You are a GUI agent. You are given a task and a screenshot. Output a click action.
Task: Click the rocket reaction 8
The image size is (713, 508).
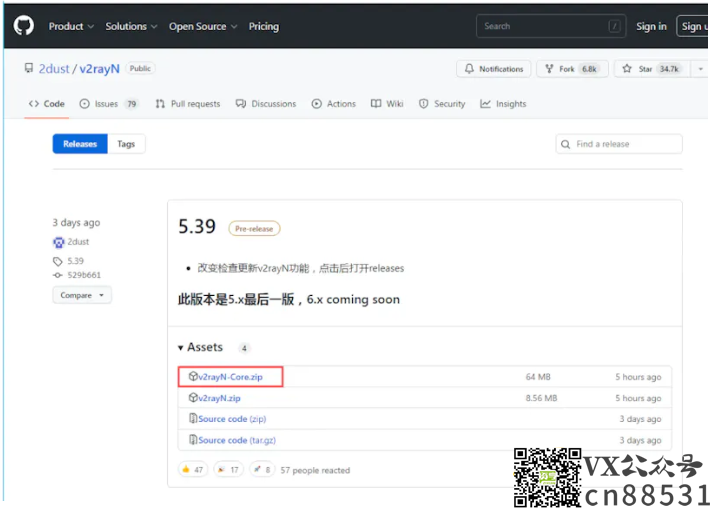click(x=262, y=469)
